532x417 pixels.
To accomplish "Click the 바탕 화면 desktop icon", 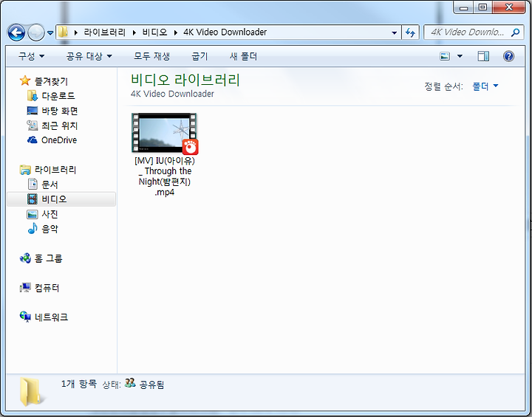I will pos(33,111).
